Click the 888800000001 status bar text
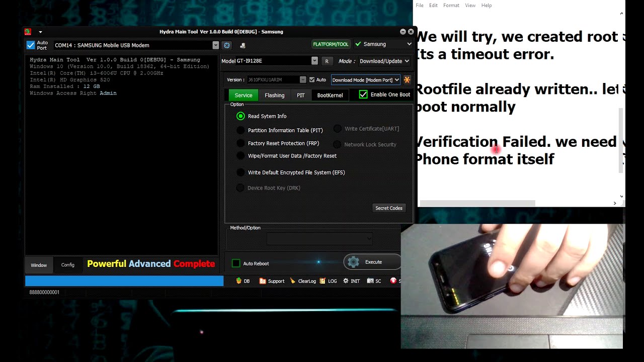This screenshot has width=644, height=362. tap(44, 293)
